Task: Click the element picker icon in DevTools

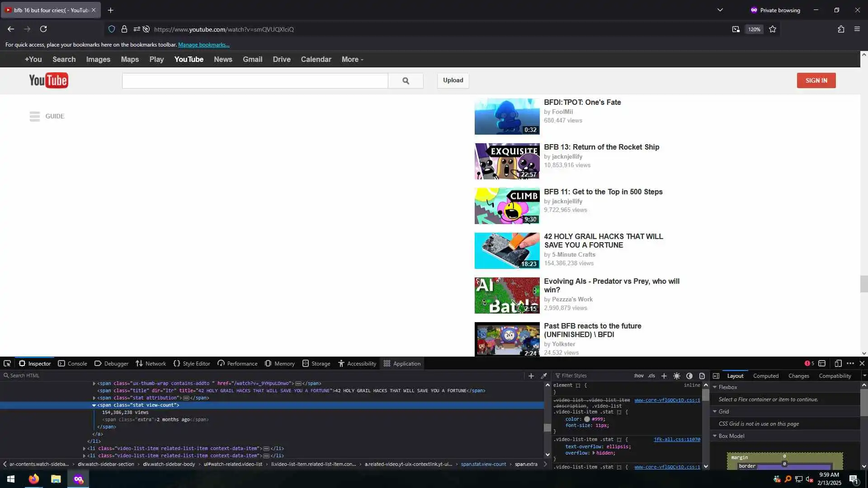Action: [x=7, y=363]
